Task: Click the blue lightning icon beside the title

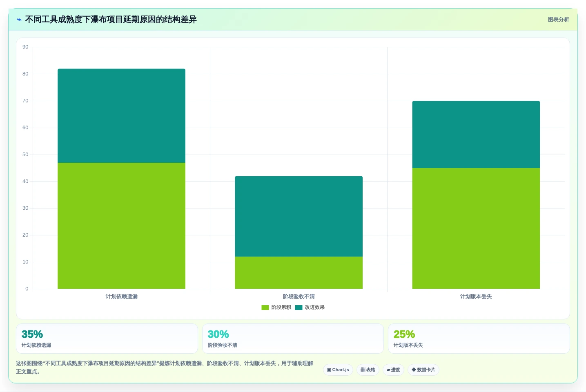Action: coord(19,20)
